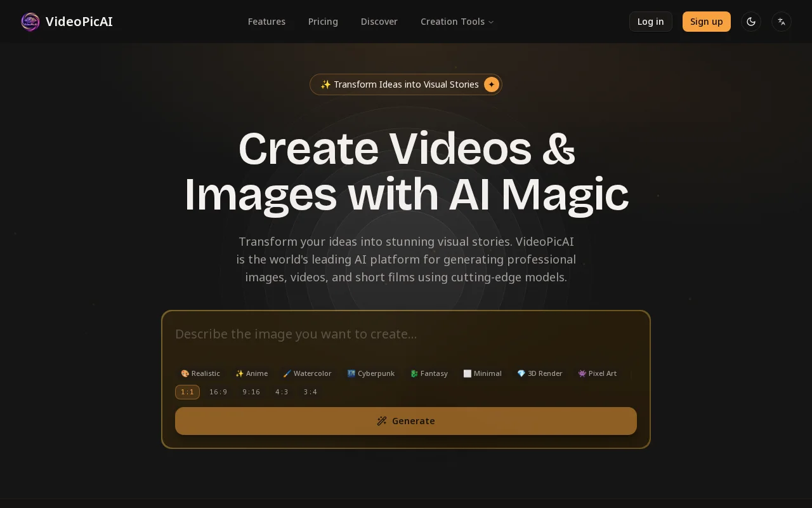Select the Anime style chip

pyautogui.click(x=252, y=373)
